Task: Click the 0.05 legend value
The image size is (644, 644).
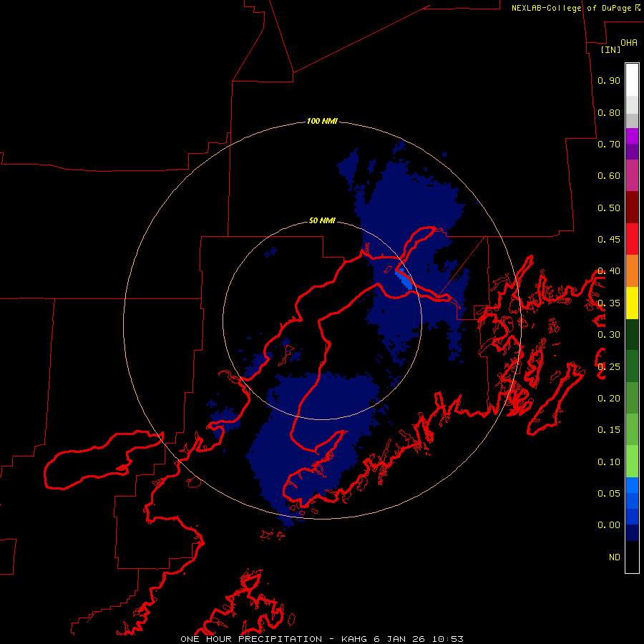Action: pyautogui.click(x=609, y=494)
